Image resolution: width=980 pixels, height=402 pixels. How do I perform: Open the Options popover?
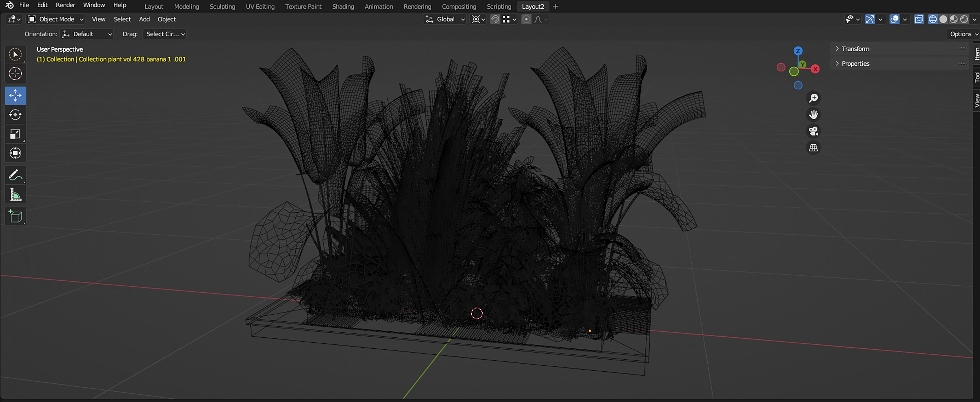pyautogui.click(x=964, y=34)
